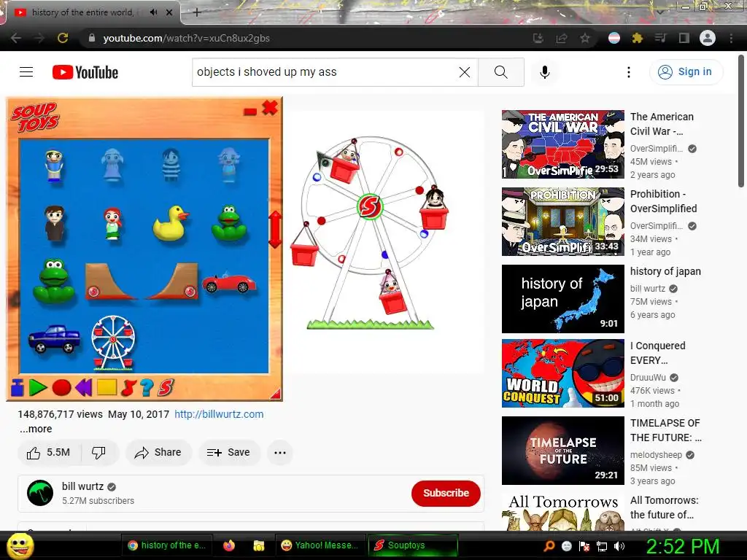Subscribe to bill wurtz channel
The image size is (747, 560).
click(446, 493)
